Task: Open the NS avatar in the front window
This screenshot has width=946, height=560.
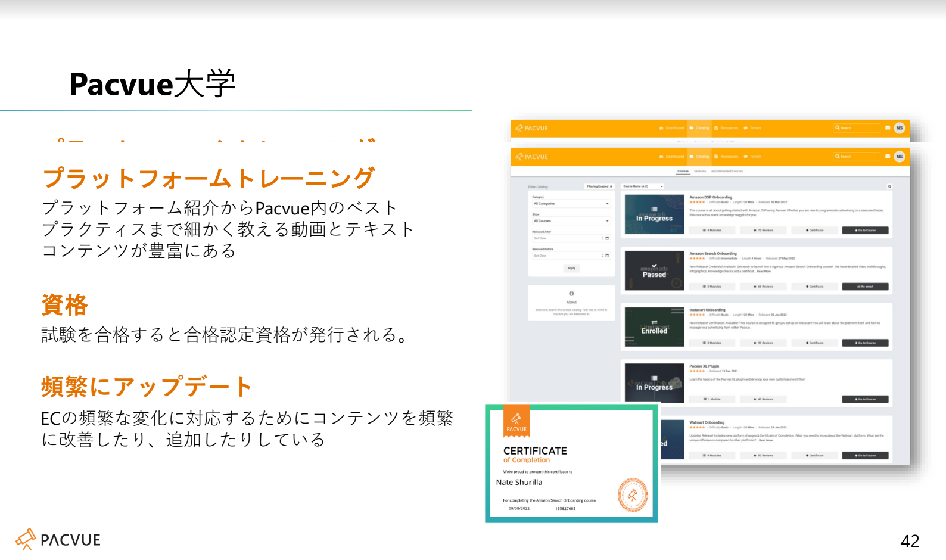Action: [900, 156]
